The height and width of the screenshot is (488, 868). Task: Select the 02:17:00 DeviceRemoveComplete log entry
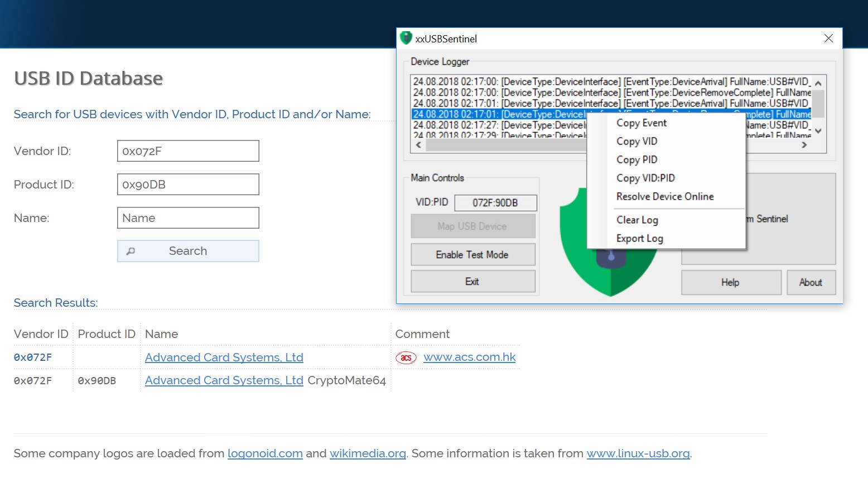point(612,93)
